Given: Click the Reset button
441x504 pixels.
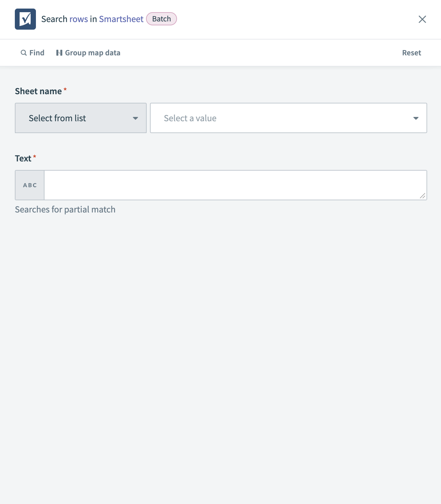Looking at the screenshot, I should coord(411,53).
